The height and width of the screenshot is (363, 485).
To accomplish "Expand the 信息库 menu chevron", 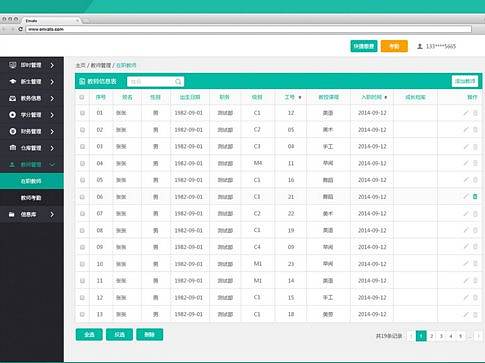I will pyautogui.click(x=52, y=214).
